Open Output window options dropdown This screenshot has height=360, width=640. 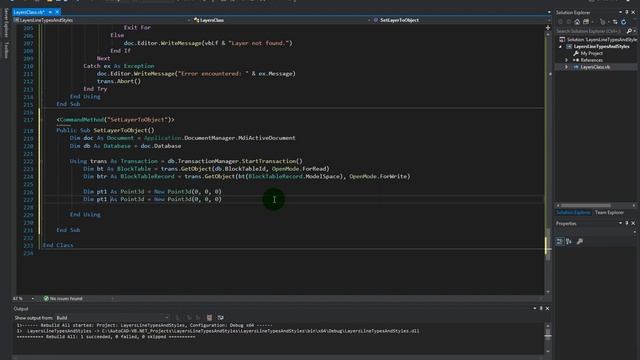click(x=535, y=309)
